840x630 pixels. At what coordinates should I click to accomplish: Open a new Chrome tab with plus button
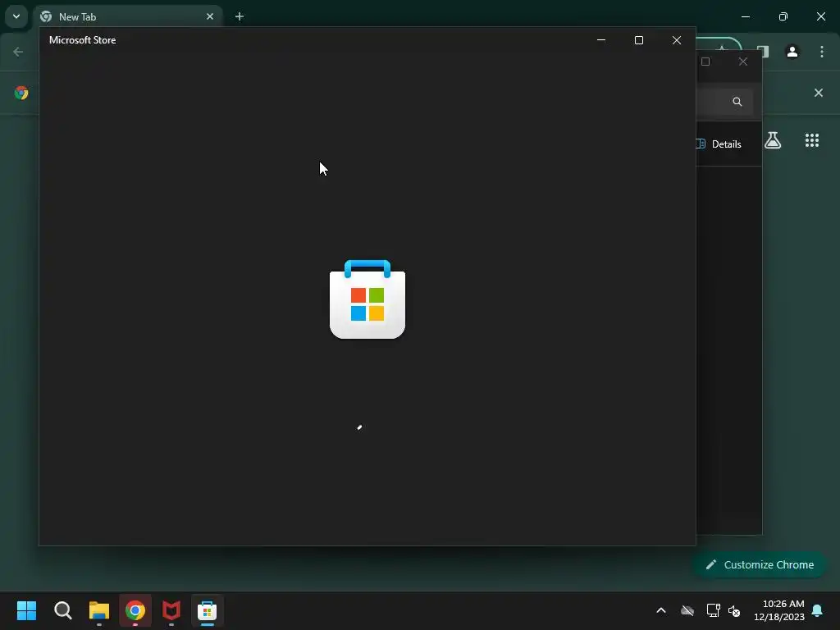click(x=240, y=16)
